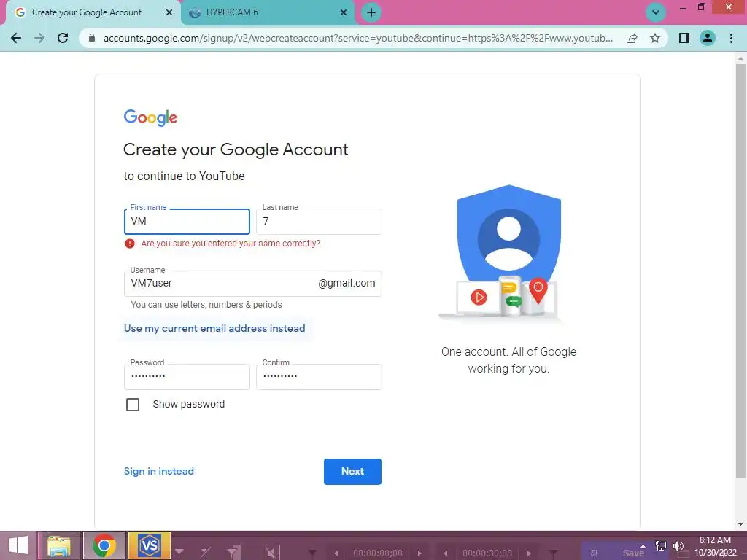Click the 'Create your Google Account' heading
The width and height of the screenshot is (747, 560).
236,149
